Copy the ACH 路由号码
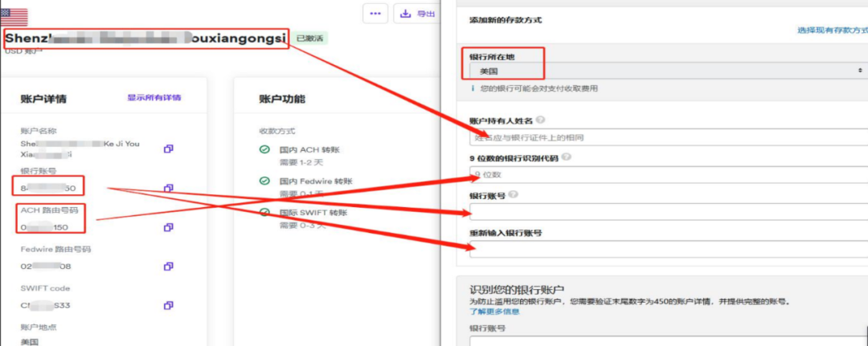The height and width of the screenshot is (346, 868). [x=169, y=227]
